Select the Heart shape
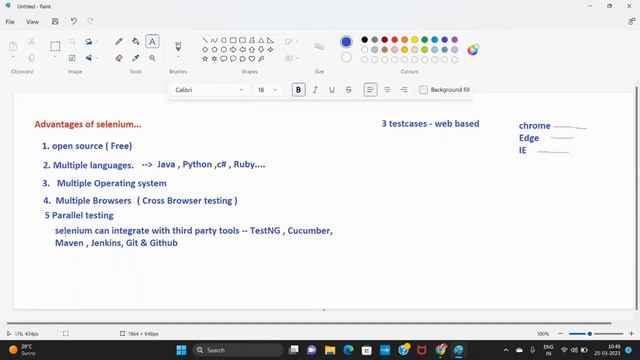Image resolution: width=640 pixels, height=360 pixels. [252, 59]
